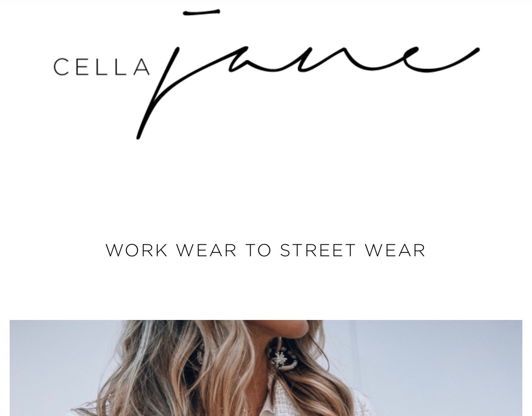Select the final WEAR word in the heading
532x416 pixels.
tap(395, 250)
